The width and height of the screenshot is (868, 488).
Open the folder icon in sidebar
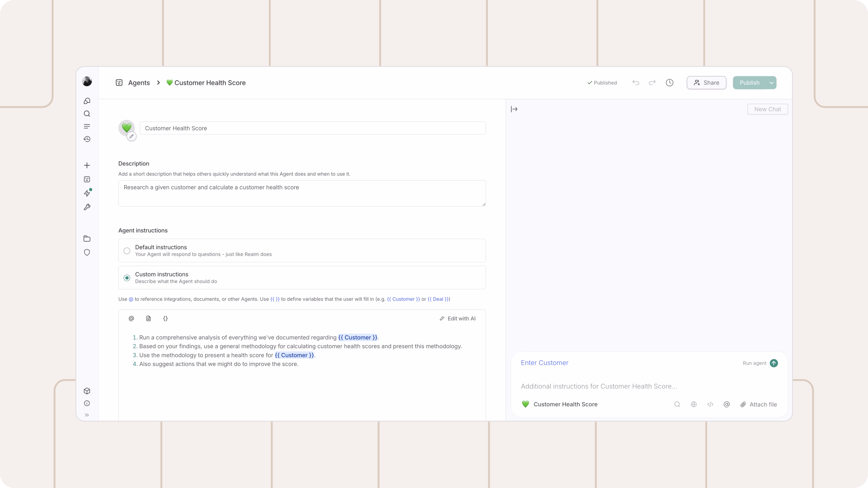pos(87,239)
